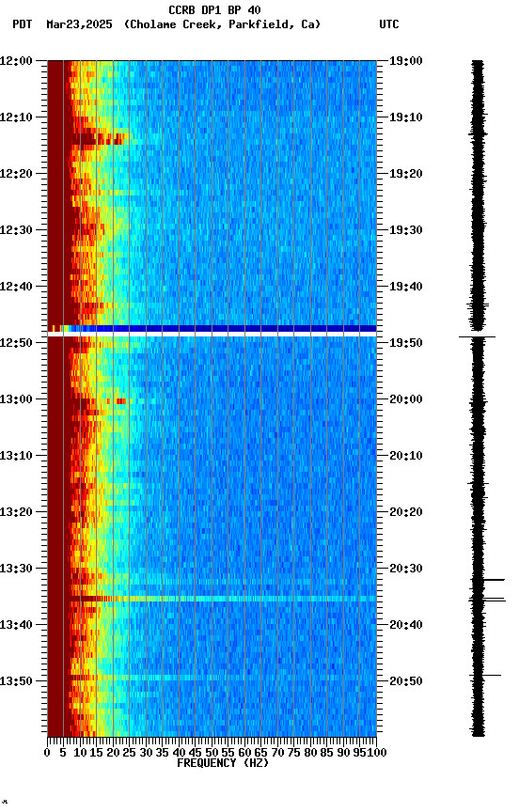Click the UTC time label 20:40
Viewport: 519px width, 812px height.
(x=406, y=626)
